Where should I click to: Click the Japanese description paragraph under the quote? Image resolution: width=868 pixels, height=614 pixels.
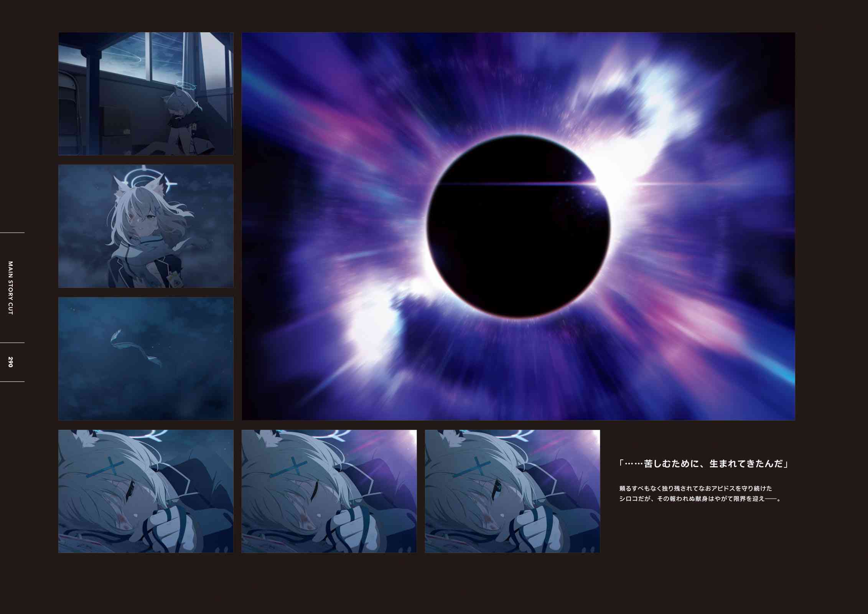[x=700, y=494]
